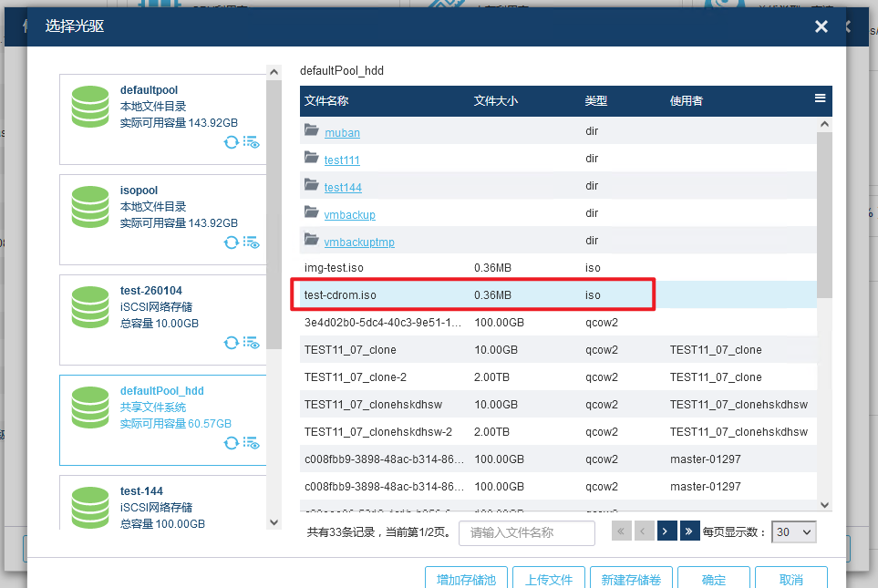This screenshot has width=878, height=588.
Task: Select the isopool pool name
Action: pos(139,191)
